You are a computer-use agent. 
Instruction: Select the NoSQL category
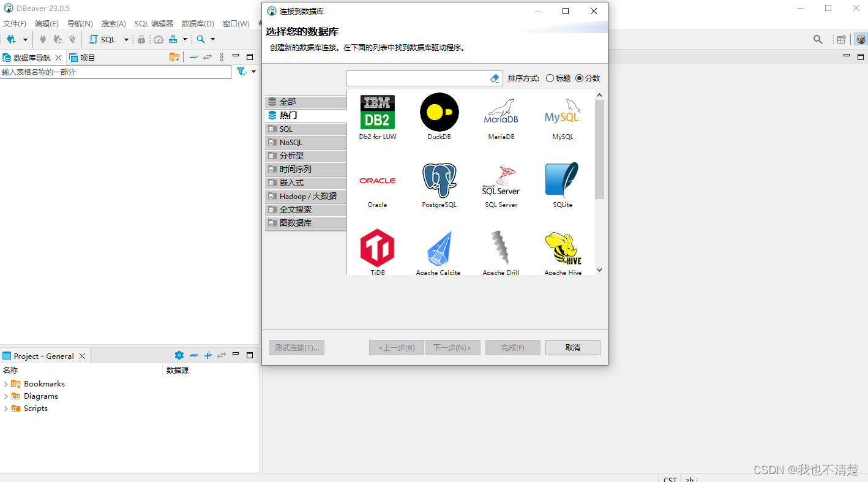306,142
